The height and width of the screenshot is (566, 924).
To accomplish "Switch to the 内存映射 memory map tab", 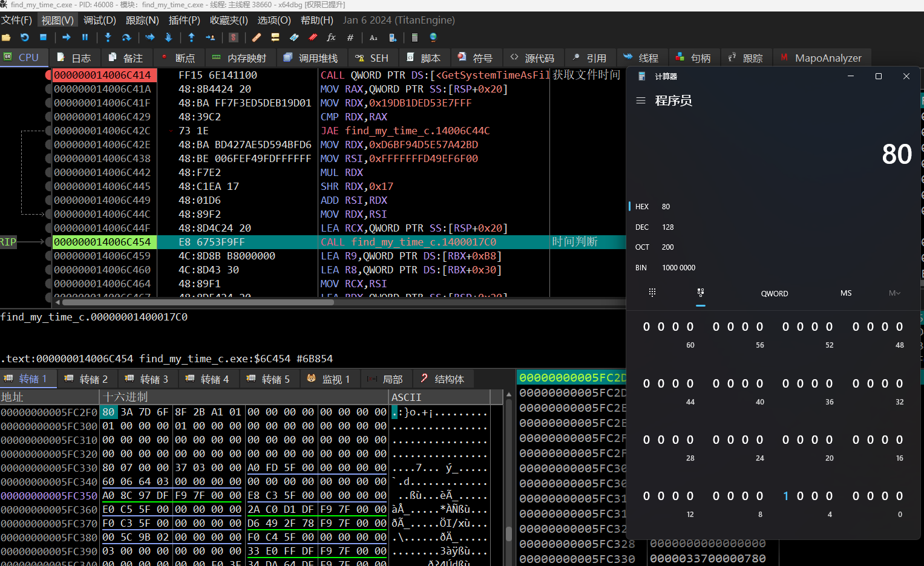I will [x=240, y=58].
